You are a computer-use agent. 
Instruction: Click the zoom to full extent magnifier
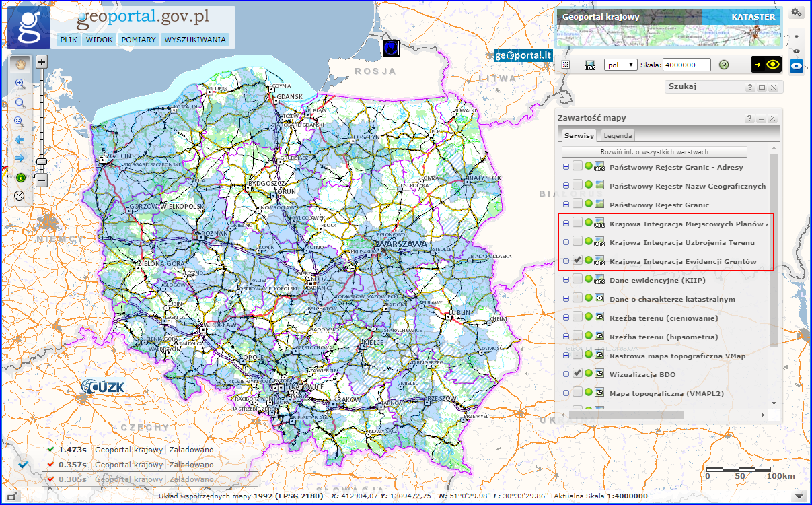(20, 122)
